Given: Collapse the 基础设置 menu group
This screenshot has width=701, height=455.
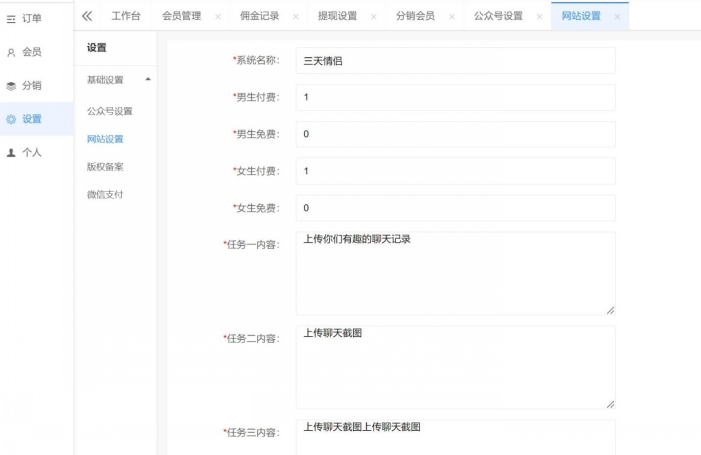Looking at the screenshot, I should (148, 79).
